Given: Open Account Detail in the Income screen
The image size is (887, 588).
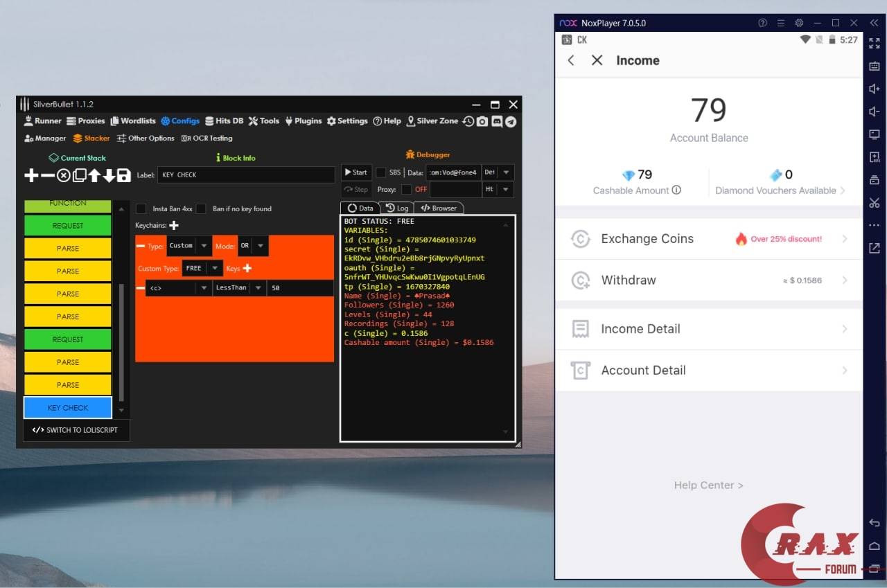Looking at the screenshot, I should pyautogui.click(x=709, y=371).
